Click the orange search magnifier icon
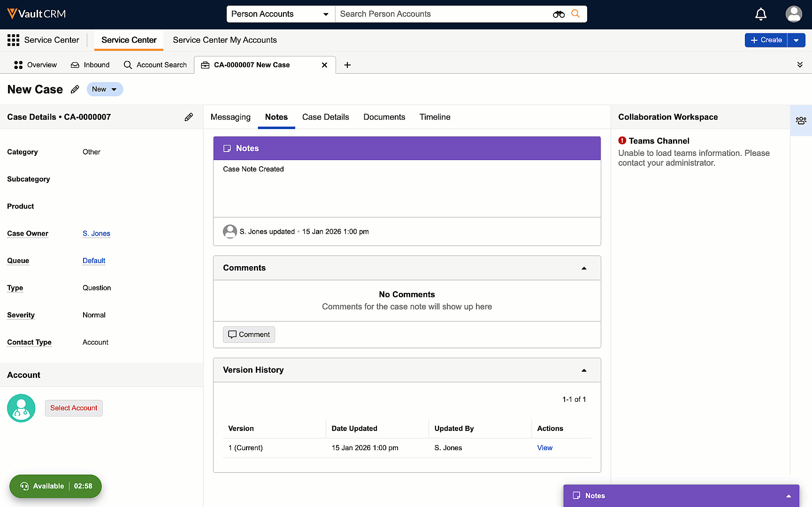This screenshot has width=812, height=507. [x=575, y=14]
